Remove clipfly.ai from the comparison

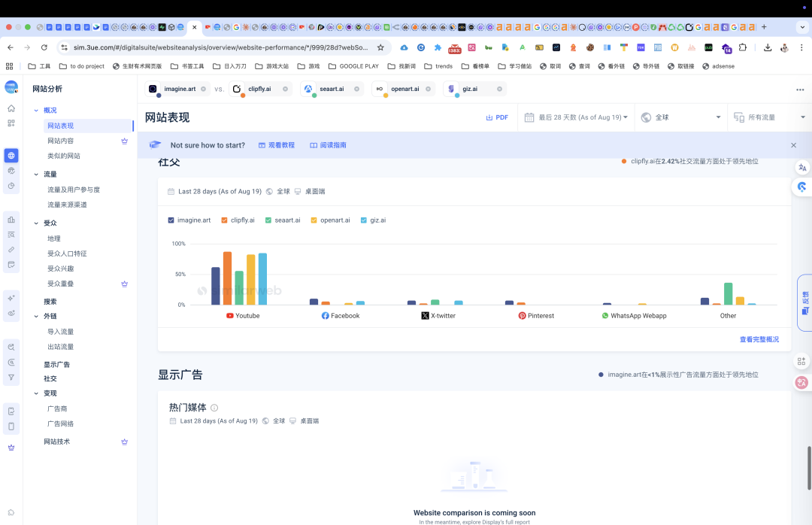285,90
